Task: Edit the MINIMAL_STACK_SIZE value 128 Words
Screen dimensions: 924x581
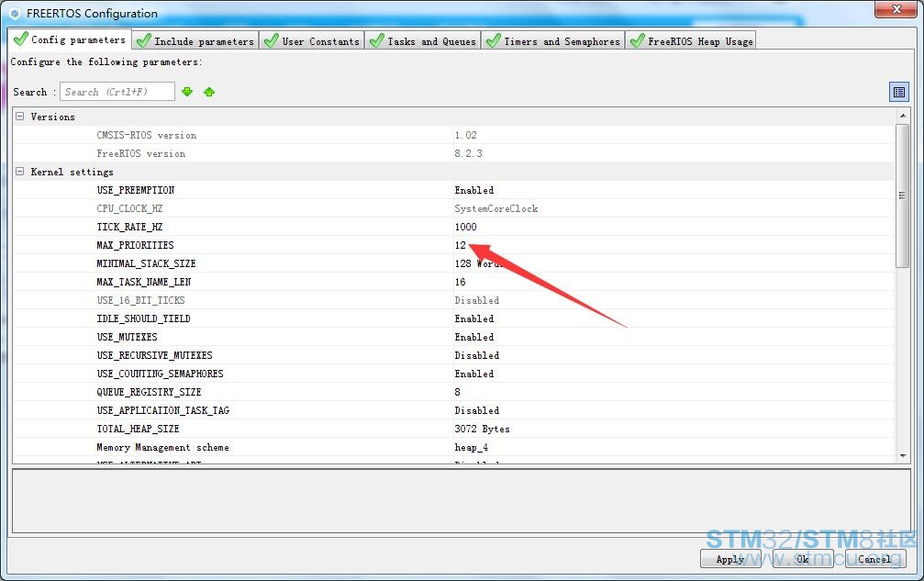Action: point(480,263)
